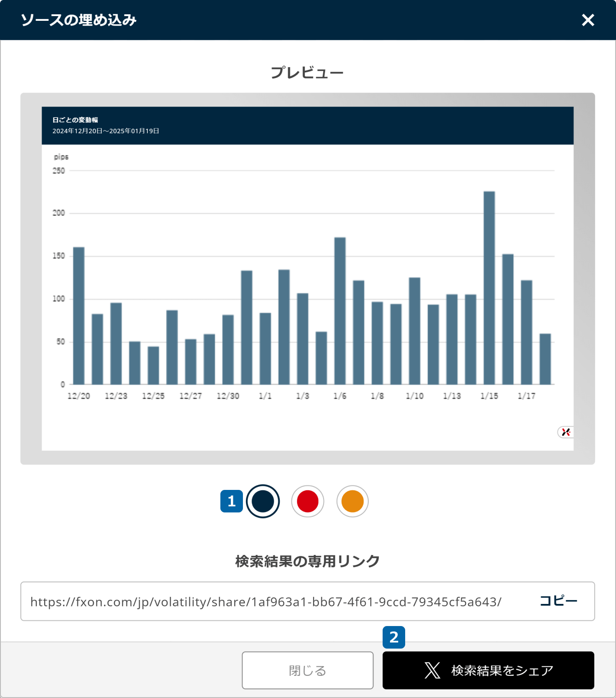Screen dimensions: 616x698
Task: Click the 閉じる button
Action: coord(308,670)
